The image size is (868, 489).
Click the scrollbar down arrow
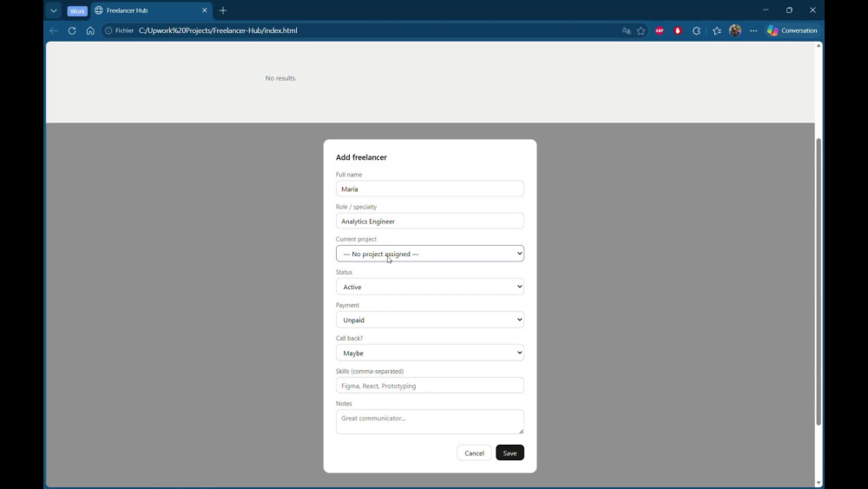pyautogui.click(x=819, y=483)
